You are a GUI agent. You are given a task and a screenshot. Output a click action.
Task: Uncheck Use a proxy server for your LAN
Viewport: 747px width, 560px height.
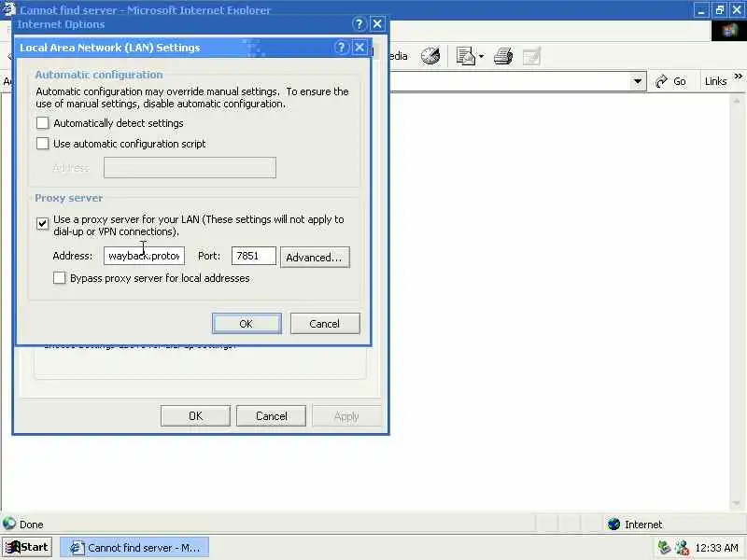click(x=42, y=223)
